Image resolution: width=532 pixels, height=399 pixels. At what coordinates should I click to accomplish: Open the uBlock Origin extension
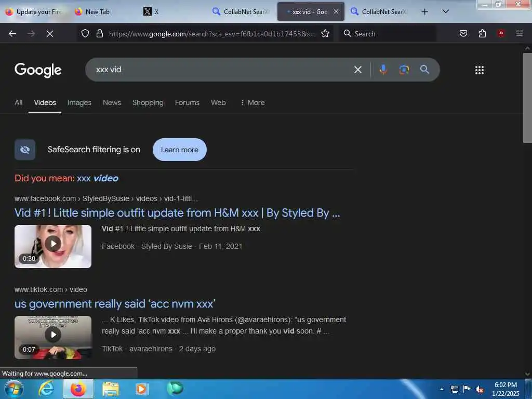click(501, 33)
